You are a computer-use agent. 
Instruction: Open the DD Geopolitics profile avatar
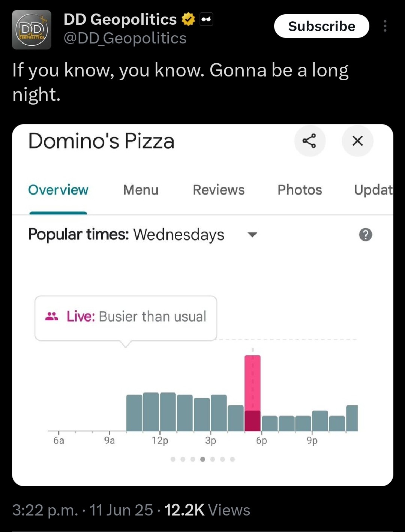(31, 30)
